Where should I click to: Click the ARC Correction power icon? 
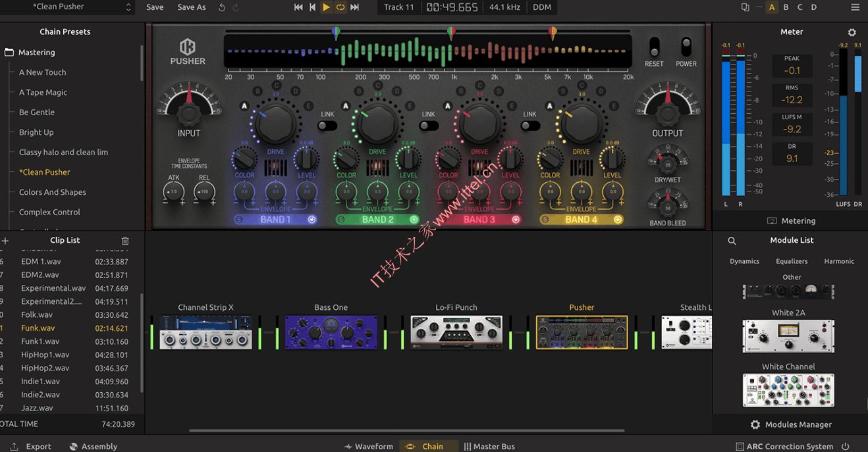[845, 447]
